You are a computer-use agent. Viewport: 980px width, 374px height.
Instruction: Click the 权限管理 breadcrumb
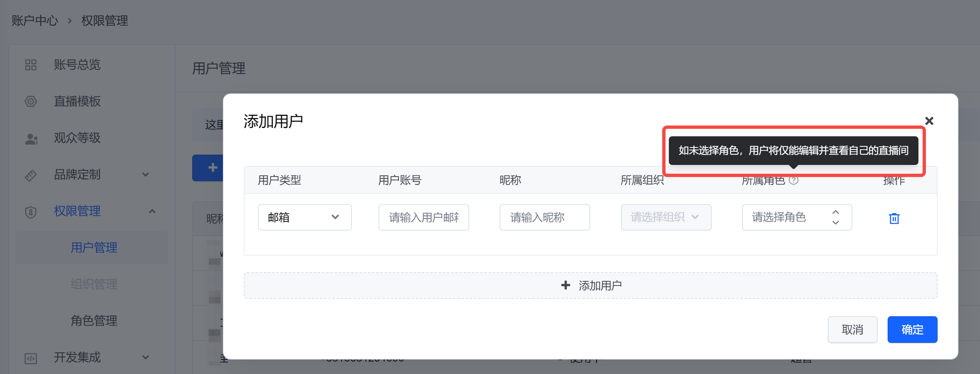(105, 21)
